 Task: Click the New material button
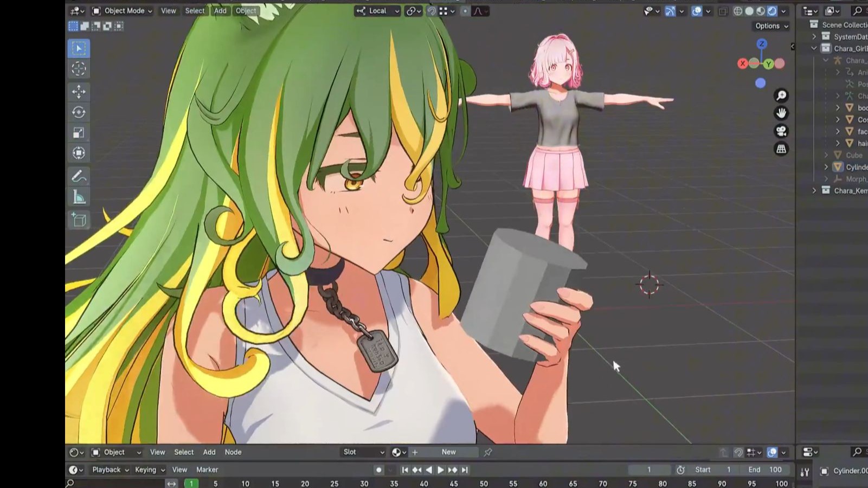tap(448, 452)
